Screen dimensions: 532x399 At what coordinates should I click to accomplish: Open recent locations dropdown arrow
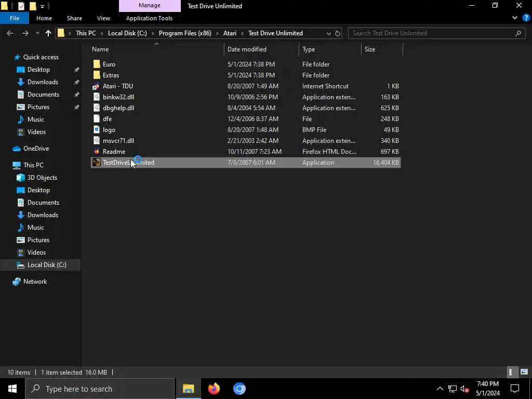[37, 33]
